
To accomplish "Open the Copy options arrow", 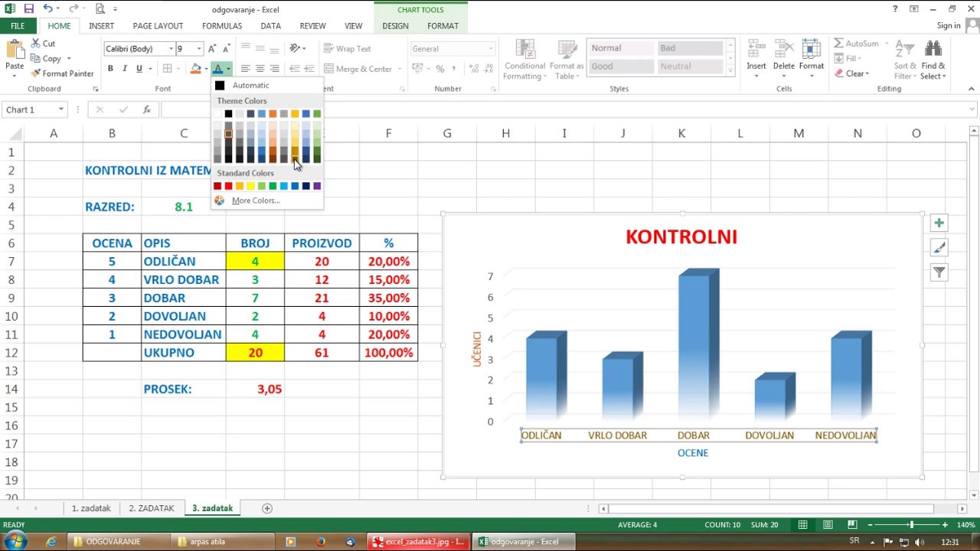I will [68, 59].
